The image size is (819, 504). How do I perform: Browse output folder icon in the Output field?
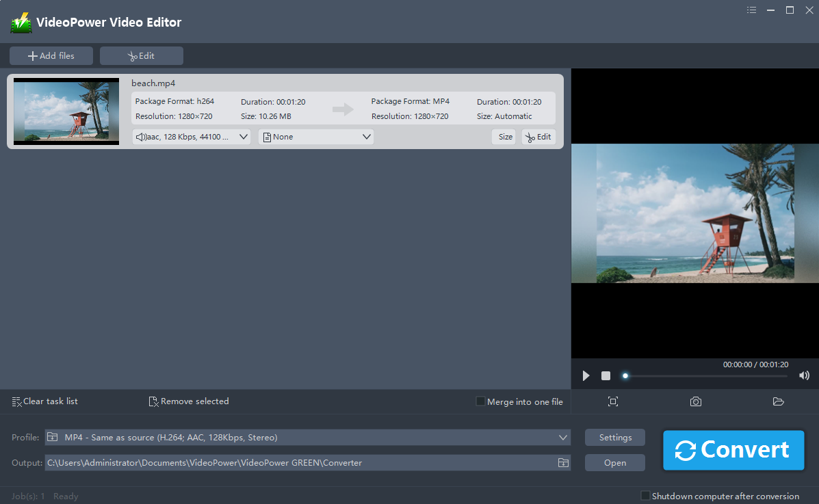coord(562,463)
